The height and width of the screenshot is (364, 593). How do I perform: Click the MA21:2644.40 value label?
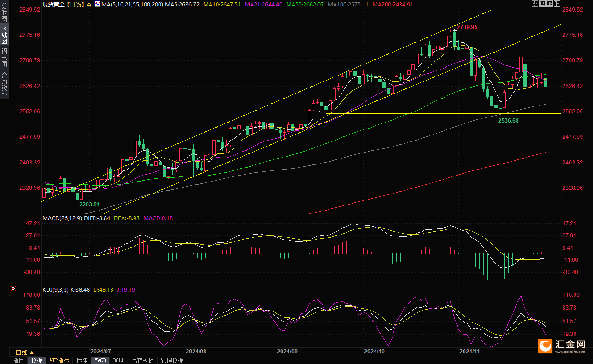[x=263, y=4]
